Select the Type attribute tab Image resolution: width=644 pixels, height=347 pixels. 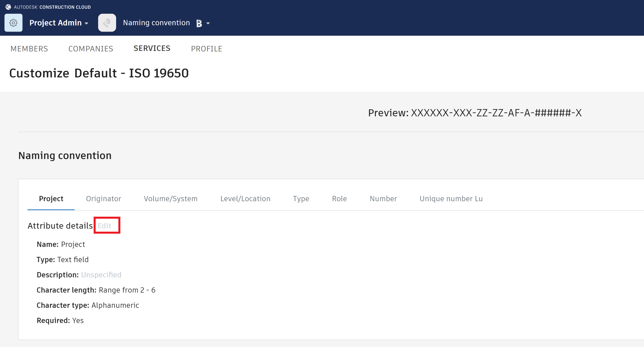coord(301,198)
